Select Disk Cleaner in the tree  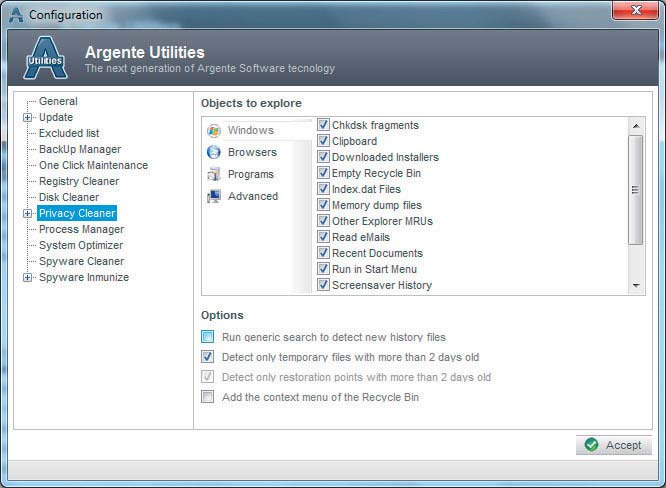(69, 197)
